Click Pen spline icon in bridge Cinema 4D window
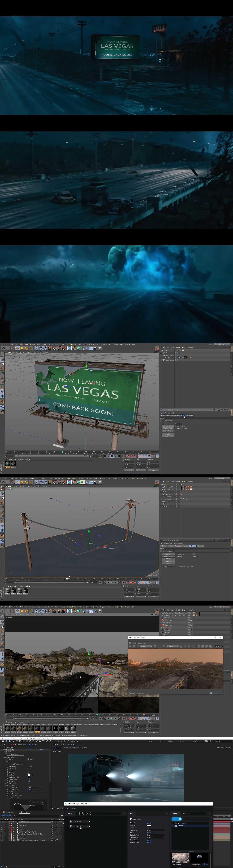 tap(74, 611)
